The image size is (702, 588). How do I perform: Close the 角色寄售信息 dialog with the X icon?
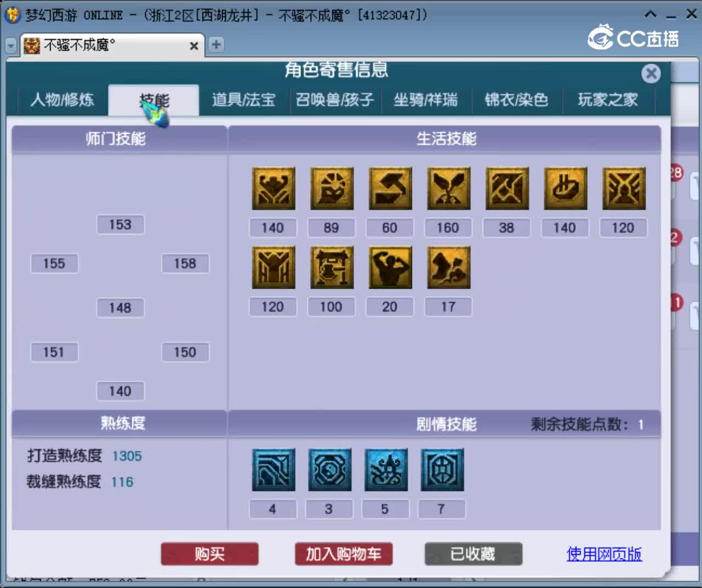(x=651, y=73)
